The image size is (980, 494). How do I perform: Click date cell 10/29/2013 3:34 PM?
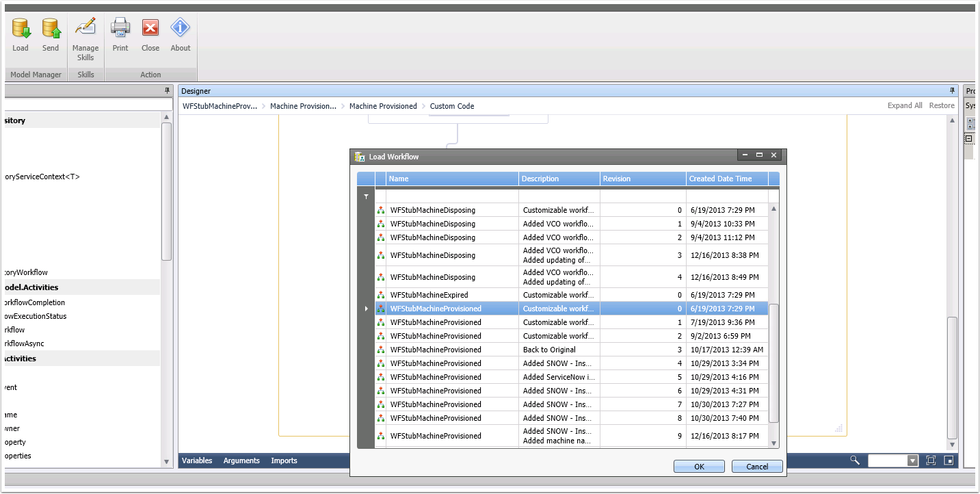[x=727, y=363]
